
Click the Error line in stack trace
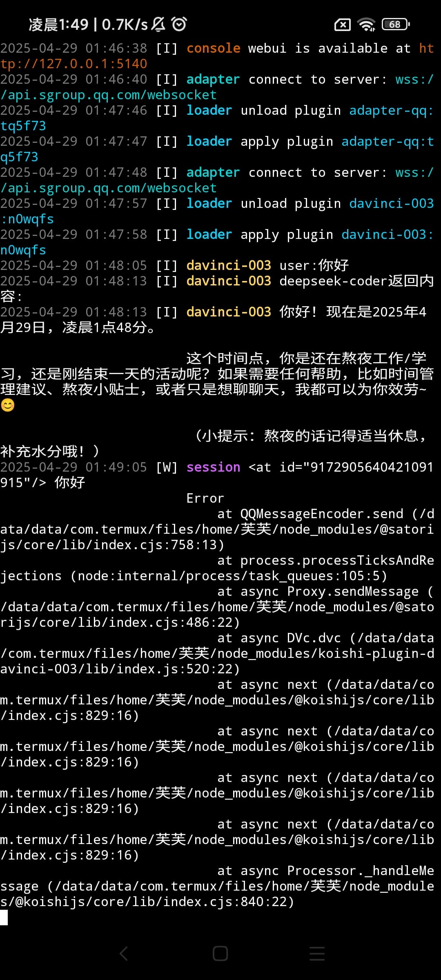(x=205, y=498)
